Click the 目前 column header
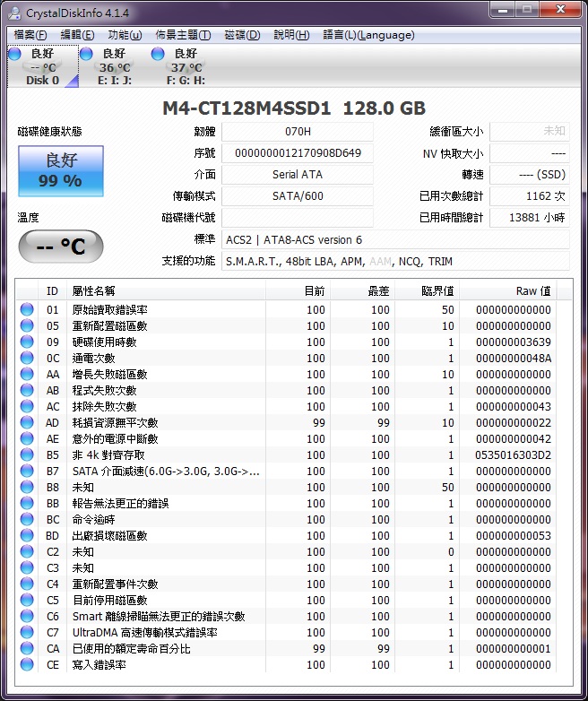Viewport: 588px width, 701px height. 298,291
